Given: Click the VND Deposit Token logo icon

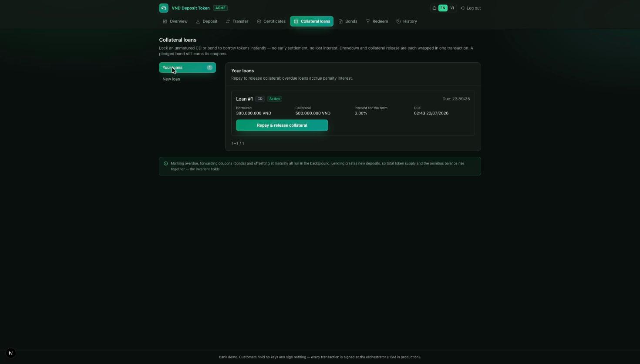Looking at the screenshot, I should [164, 8].
